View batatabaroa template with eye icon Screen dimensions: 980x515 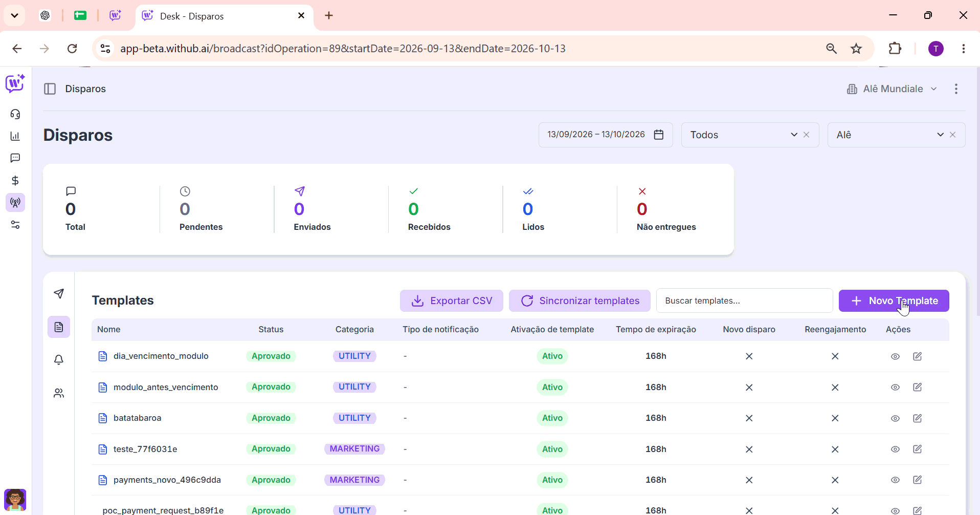tap(895, 418)
